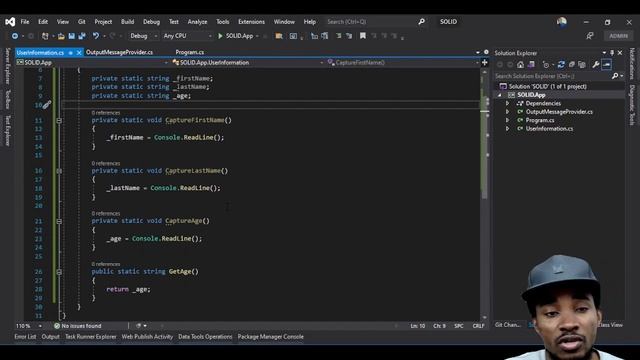Click the search magnifier in the title bar
Viewport: 640px width, 360px height.
click(421, 22)
